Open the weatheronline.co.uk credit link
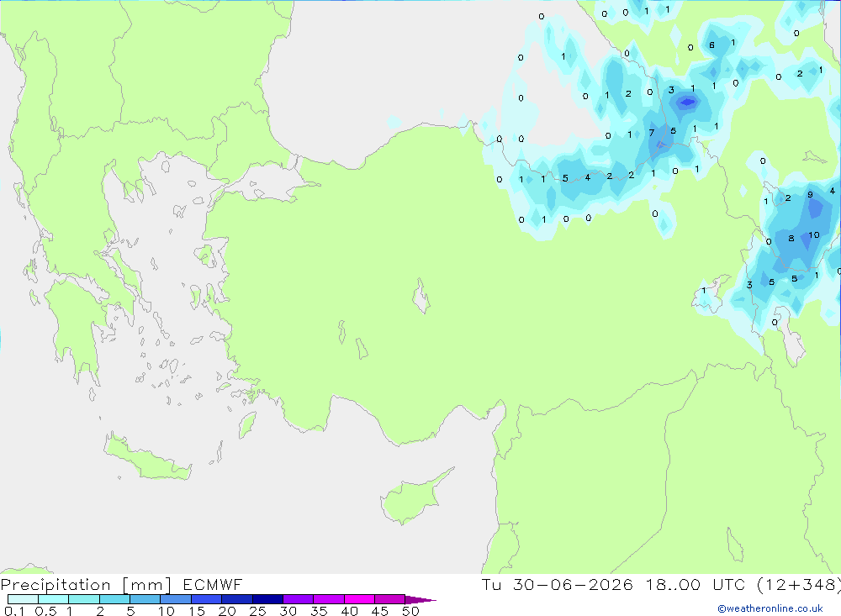 point(770,608)
